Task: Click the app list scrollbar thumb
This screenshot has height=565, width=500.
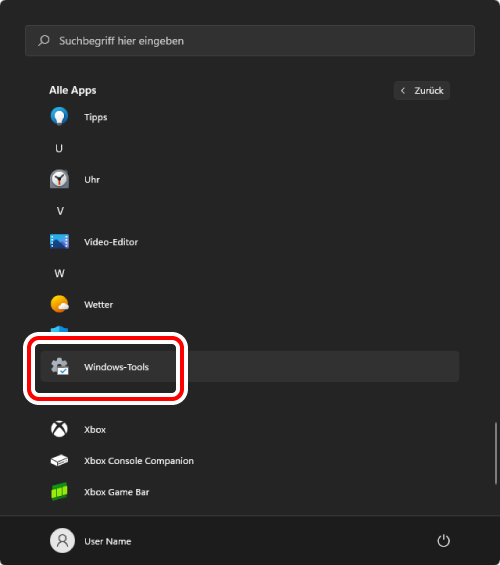Action: [x=496, y=453]
